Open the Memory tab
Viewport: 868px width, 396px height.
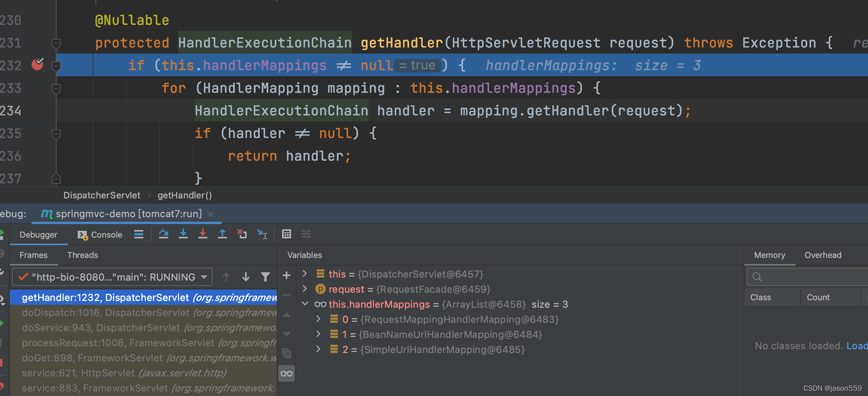click(770, 255)
